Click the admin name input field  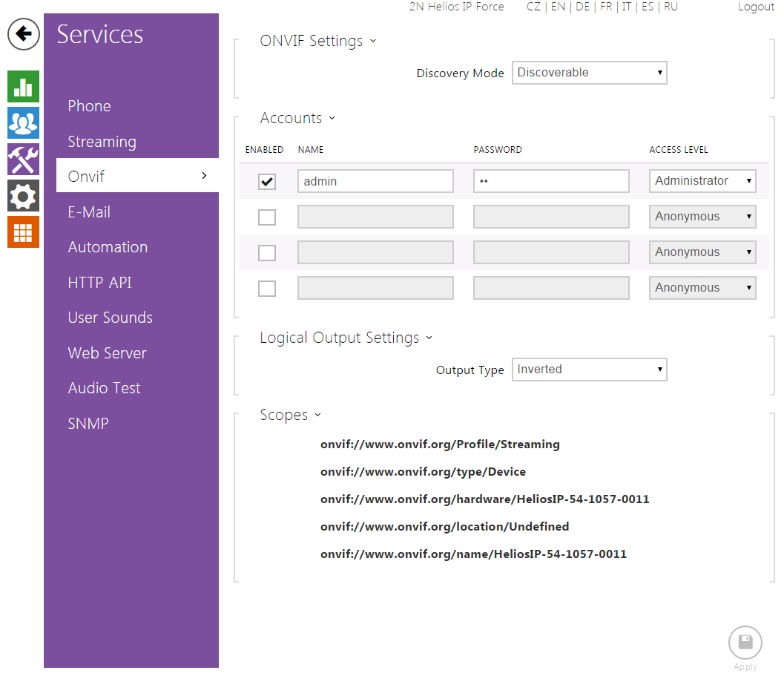pyautogui.click(x=375, y=181)
